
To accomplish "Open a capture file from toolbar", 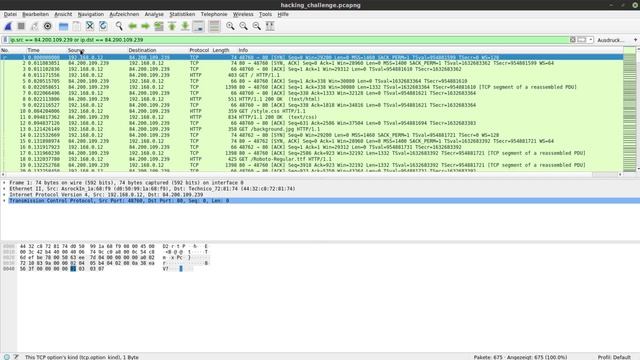I will point(63,26).
